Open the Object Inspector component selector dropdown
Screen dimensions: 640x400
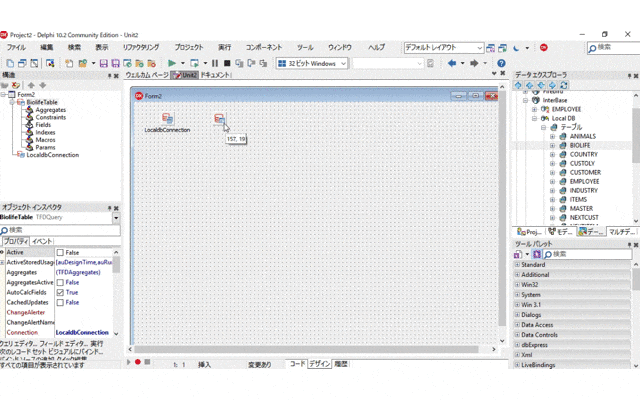coord(116,218)
